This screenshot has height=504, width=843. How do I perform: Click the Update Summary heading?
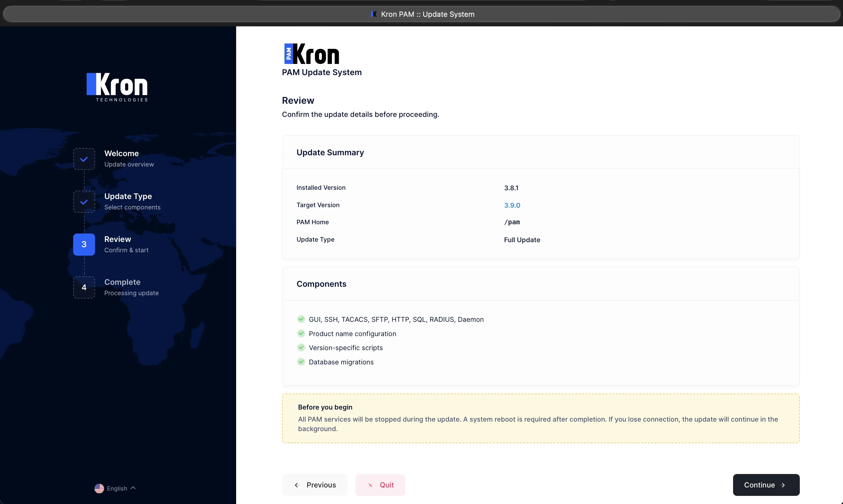click(x=330, y=152)
